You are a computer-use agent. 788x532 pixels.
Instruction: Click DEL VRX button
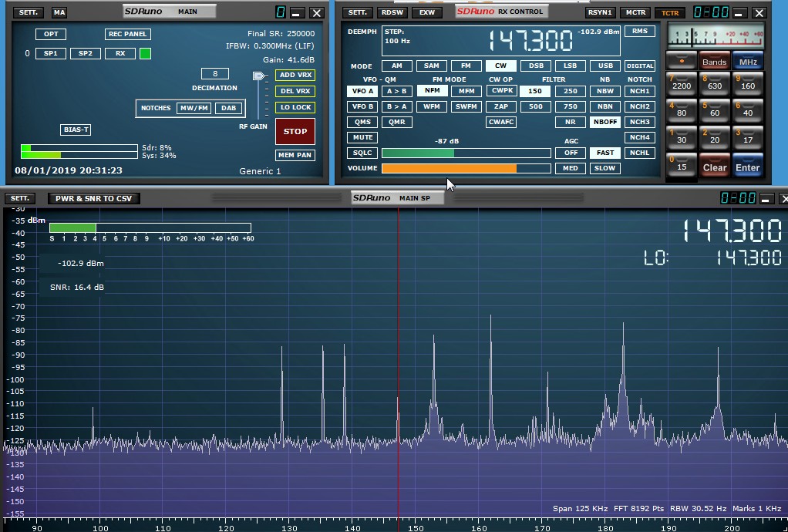[295, 91]
